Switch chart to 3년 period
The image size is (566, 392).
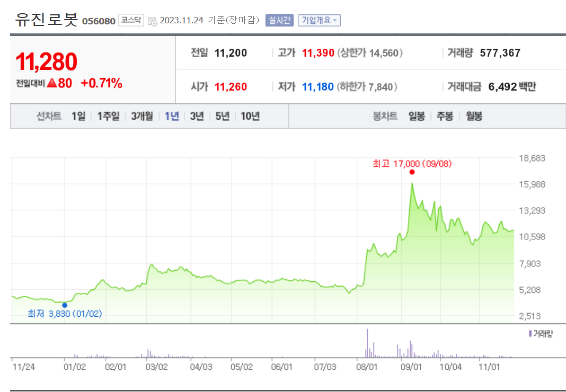point(197,116)
